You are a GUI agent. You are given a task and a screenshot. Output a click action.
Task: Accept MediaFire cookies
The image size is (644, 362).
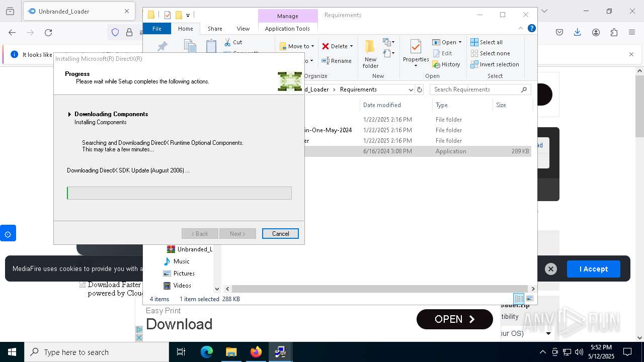(x=594, y=269)
